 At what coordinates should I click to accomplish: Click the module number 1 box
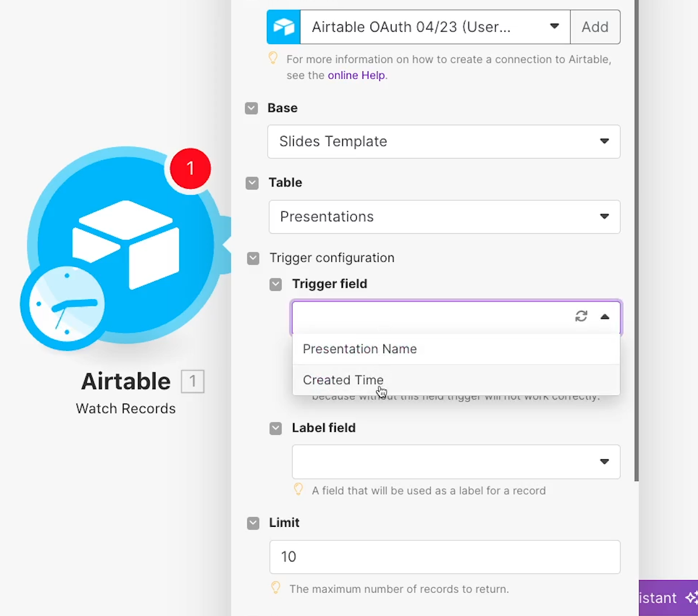193,382
